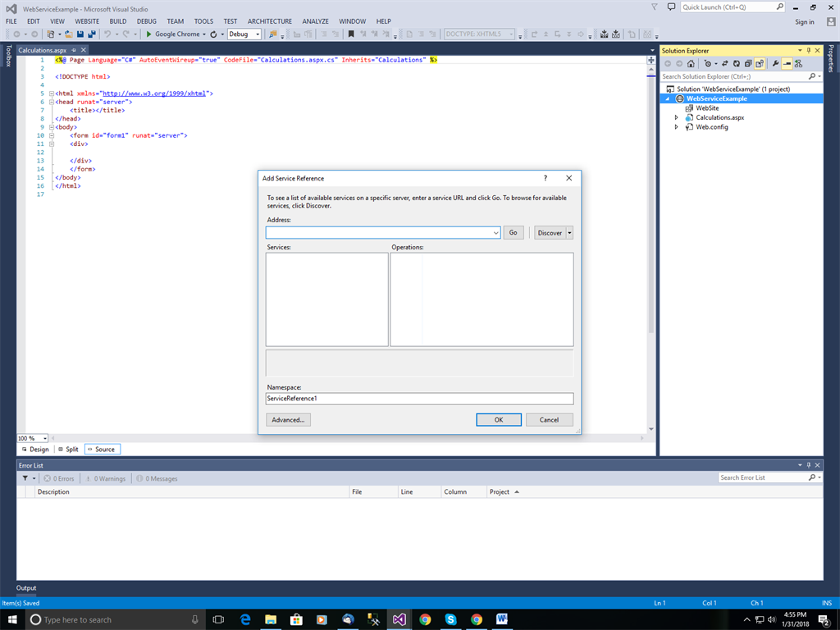This screenshot has width=840, height=630.
Task: Toggle the 0 Errors filter
Action: click(59, 478)
